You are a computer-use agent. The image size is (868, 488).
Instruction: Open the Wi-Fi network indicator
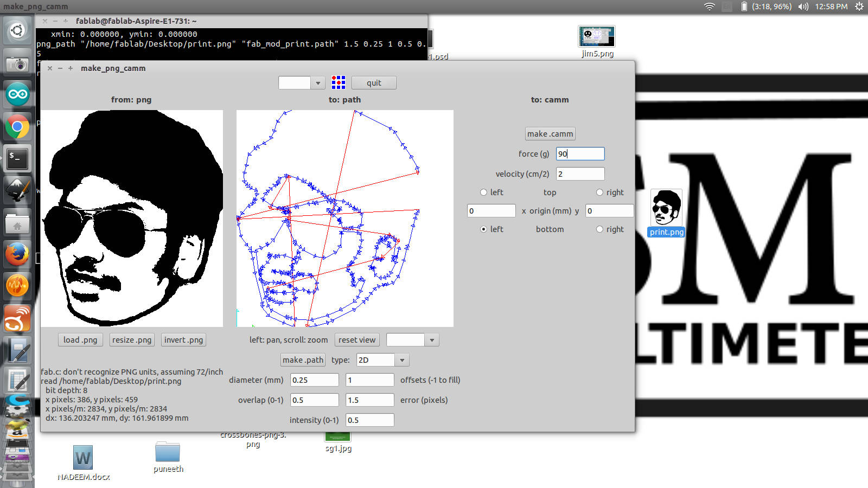tap(710, 7)
